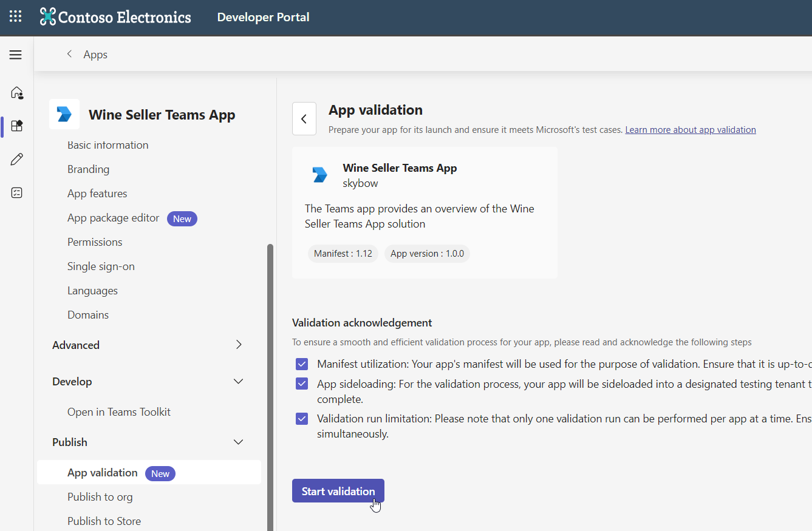Follow Learn more about app validation link
812x531 pixels.
pyautogui.click(x=691, y=130)
